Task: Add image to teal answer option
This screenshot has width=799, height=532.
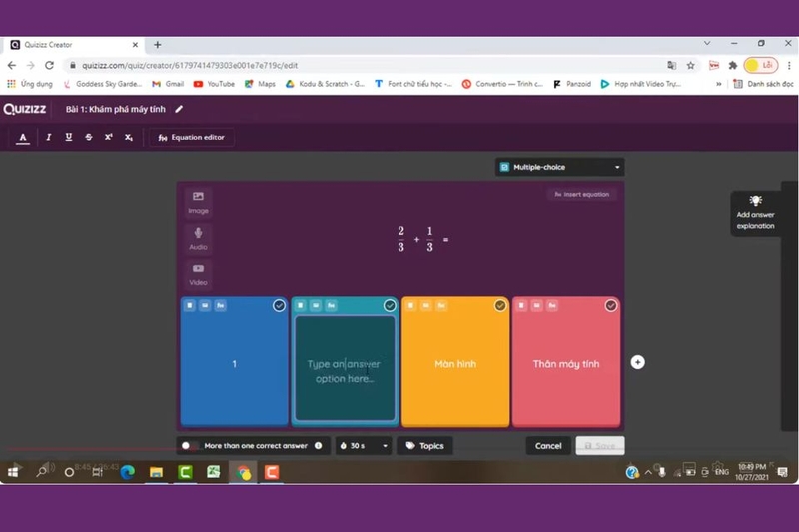Action: 316,305
